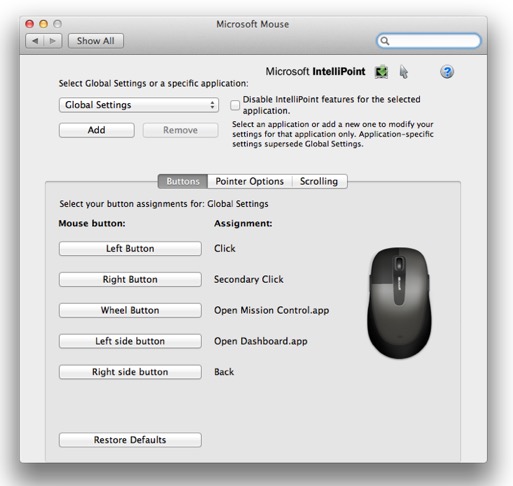Focus the search input field
The height and width of the screenshot is (486, 513).
click(x=429, y=41)
